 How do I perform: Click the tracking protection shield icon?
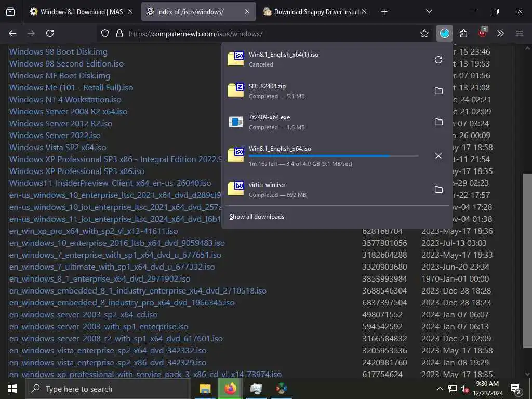coord(105,33)
